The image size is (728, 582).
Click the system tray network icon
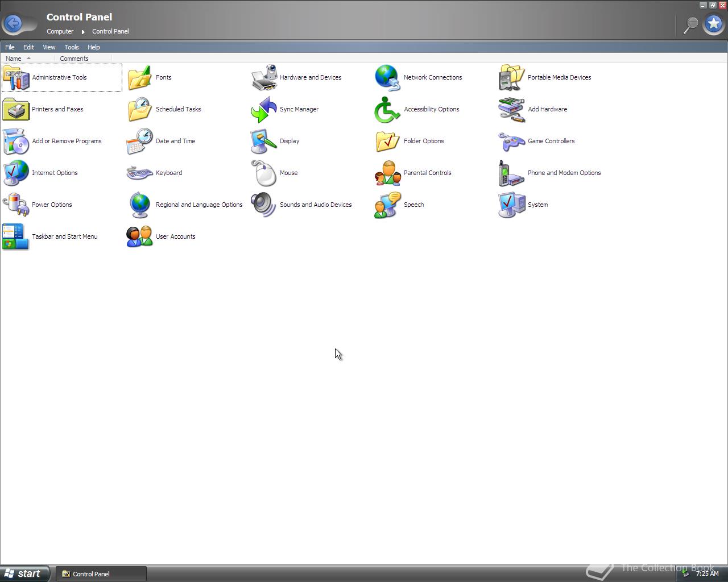coord(686,573)
